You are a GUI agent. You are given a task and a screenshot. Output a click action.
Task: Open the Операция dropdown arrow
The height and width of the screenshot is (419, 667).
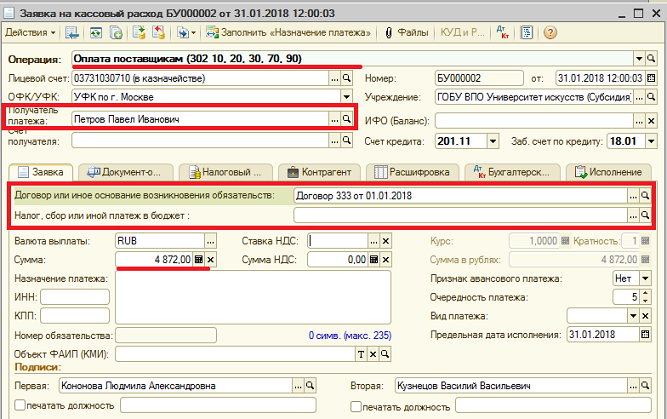point(639,59)
